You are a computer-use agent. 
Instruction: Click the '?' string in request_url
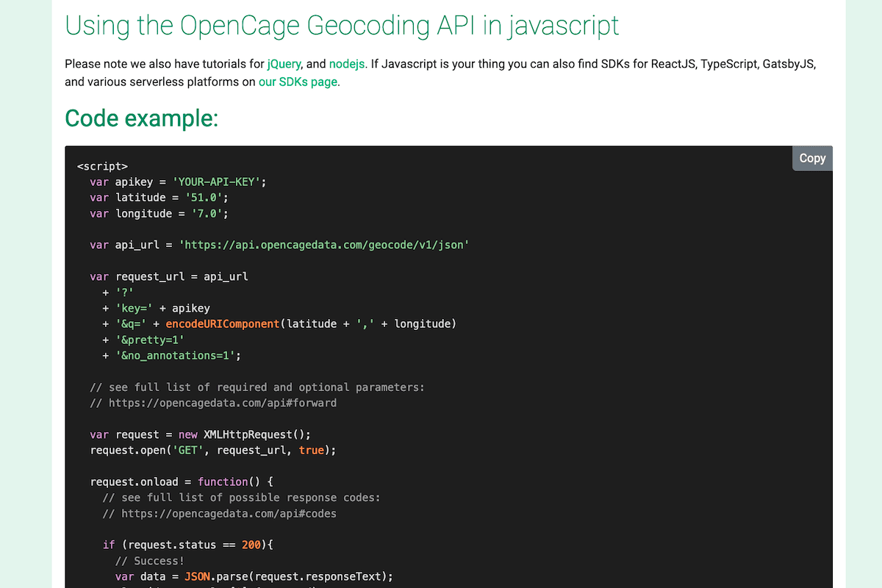[x=124, y=292]
